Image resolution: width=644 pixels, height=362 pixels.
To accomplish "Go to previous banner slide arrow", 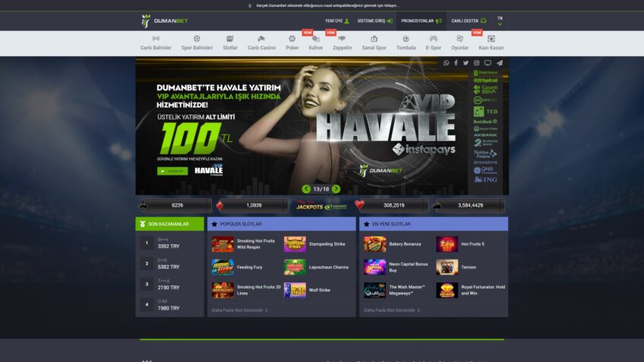I will 306,189.
